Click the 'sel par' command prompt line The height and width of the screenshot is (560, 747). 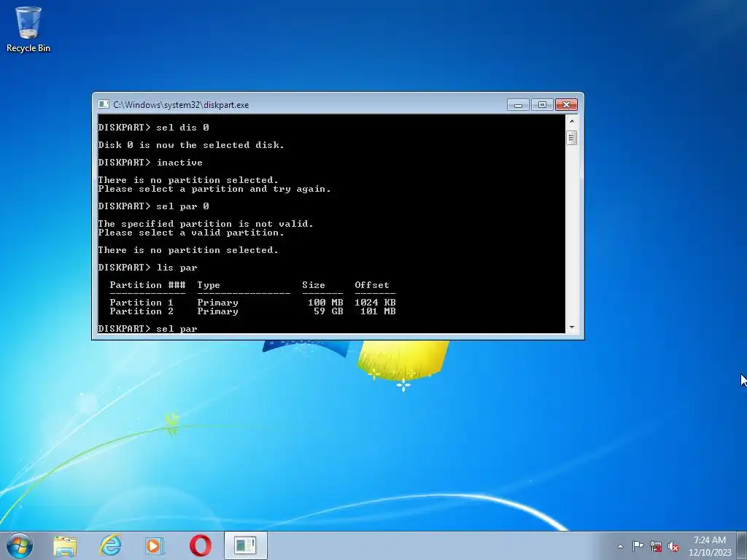[147, 329]
